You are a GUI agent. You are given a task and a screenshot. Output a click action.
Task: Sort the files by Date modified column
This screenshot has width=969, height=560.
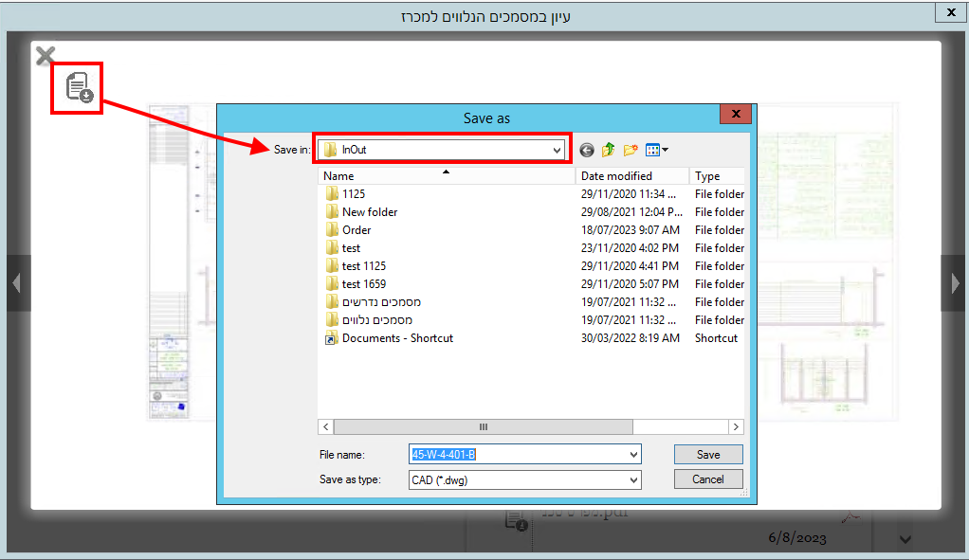[x=631, y=176]
